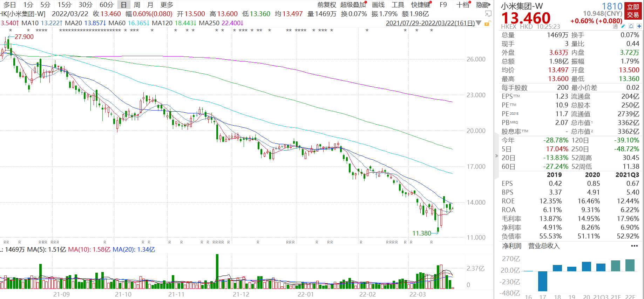Click the bell price alert icon
This screenshot has width=644, height=299.
point(631,26)
